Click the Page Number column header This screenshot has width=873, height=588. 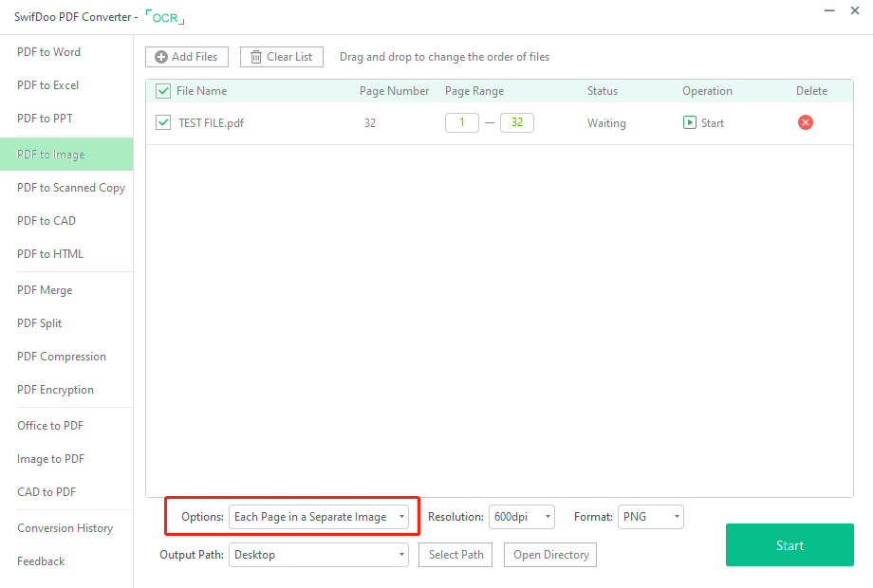(394, 91)
